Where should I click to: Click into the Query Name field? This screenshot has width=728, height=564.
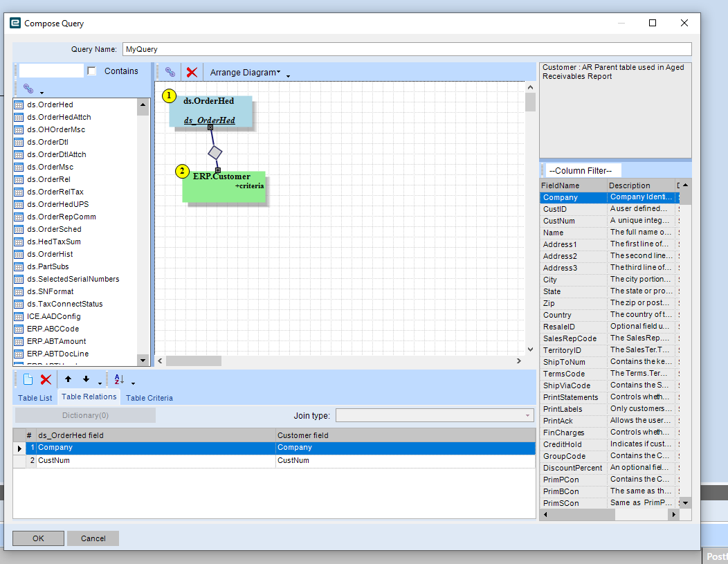406,49
